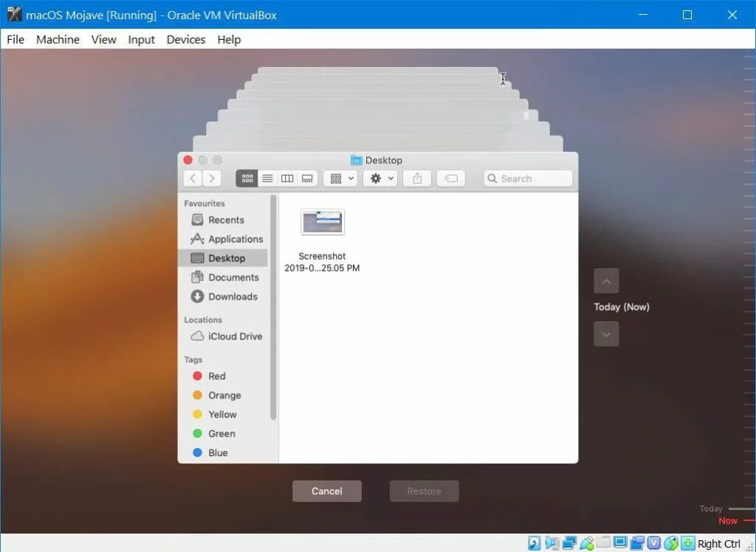Click the Tags sidebar heading
Screen dimensions: 756x552
pos(193,359)
